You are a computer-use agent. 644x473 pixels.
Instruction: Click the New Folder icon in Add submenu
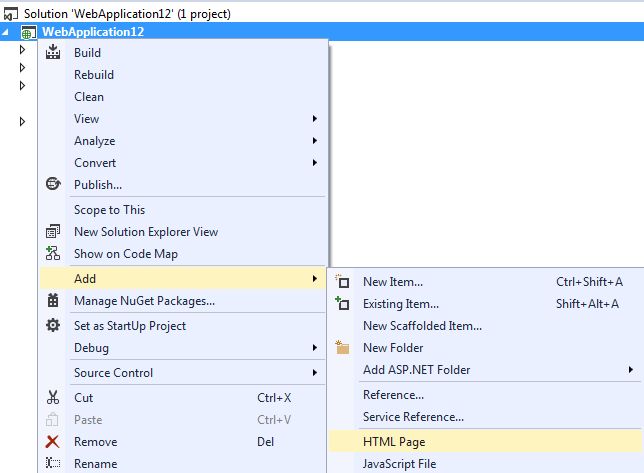[x=342, y=347]
